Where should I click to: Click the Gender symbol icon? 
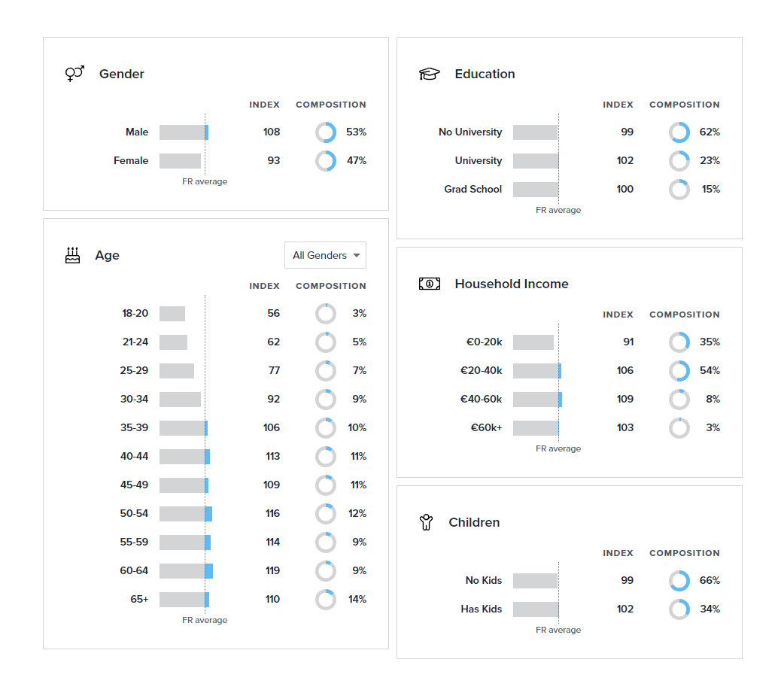click(74, 74)
